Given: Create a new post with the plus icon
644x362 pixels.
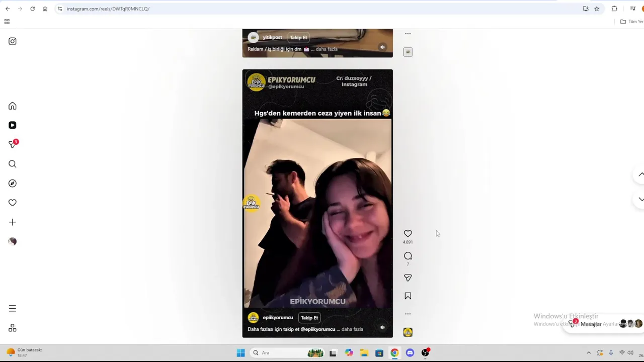Looking at the screenshot, I should pyautogui.click(x=13, y=222).
